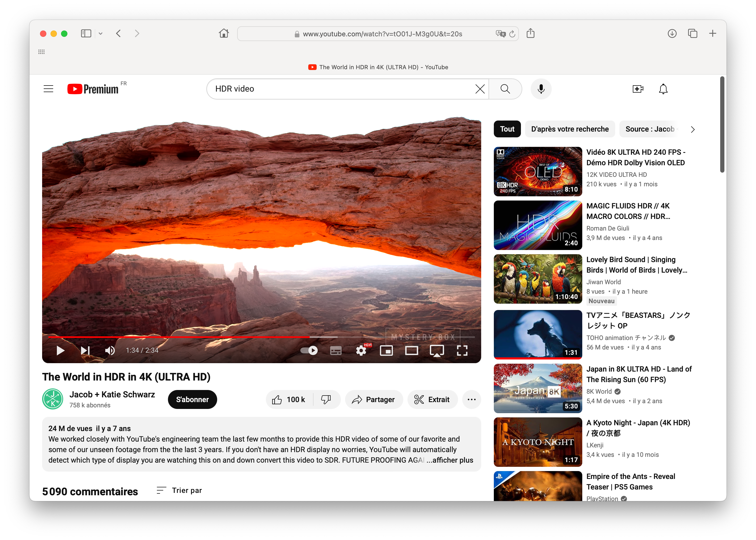Expand description with ...afficher plus
The image size is (756, 540).
tap(450, 460)
